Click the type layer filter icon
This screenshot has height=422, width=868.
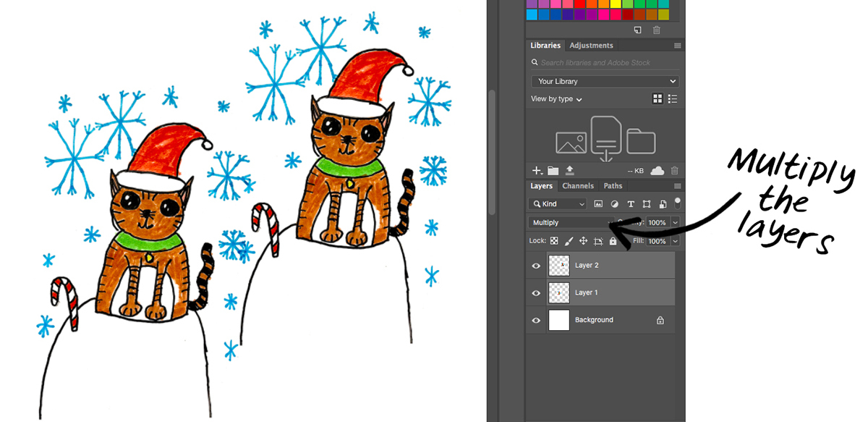pyautogui.click(x=631, y=204)
